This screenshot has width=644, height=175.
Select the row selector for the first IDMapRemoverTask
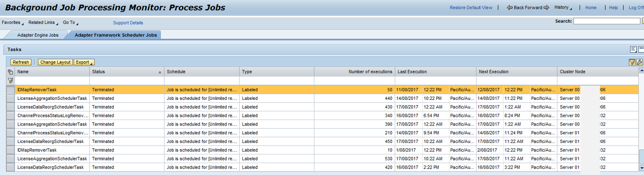coord(11,90)
